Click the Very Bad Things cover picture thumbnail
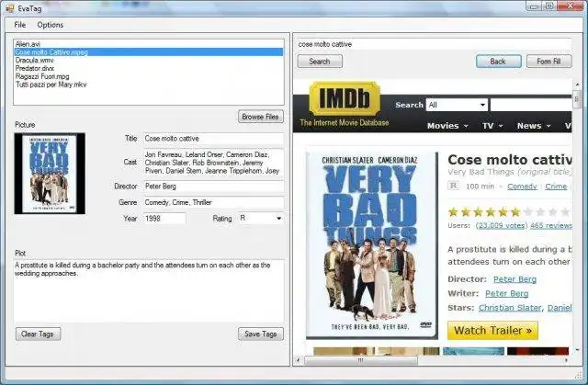Image resolution: width=588 pixels, height=385 pixels. 50,173
